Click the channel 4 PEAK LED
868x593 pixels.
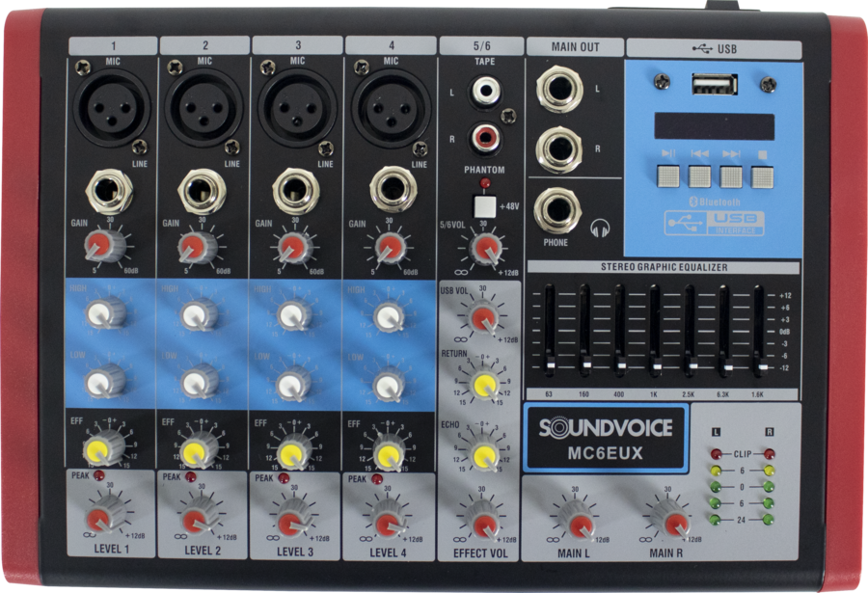[x=377, y=479]
